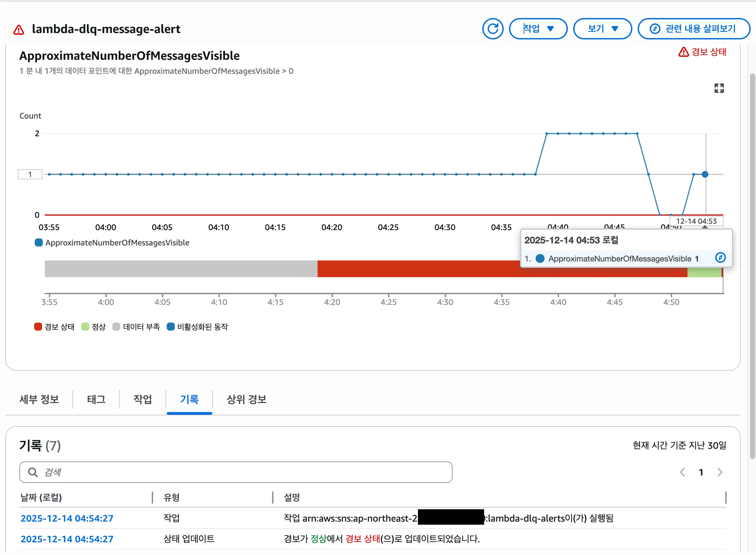Open the 작업 dropdown menu

point(538,29)
